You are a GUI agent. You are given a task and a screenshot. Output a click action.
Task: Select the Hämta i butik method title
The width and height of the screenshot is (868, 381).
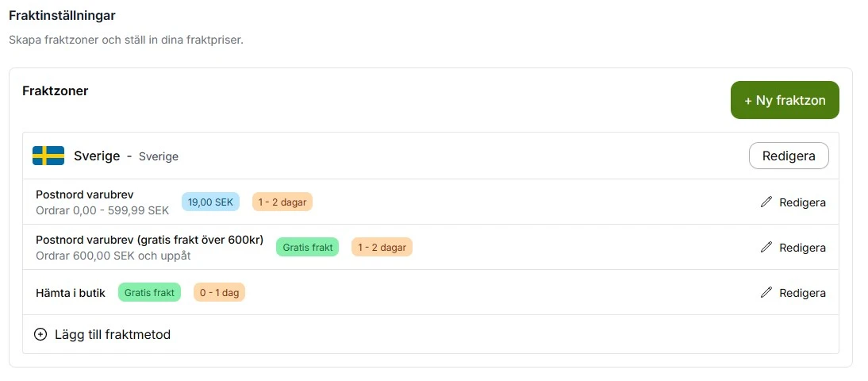point(71,293)
